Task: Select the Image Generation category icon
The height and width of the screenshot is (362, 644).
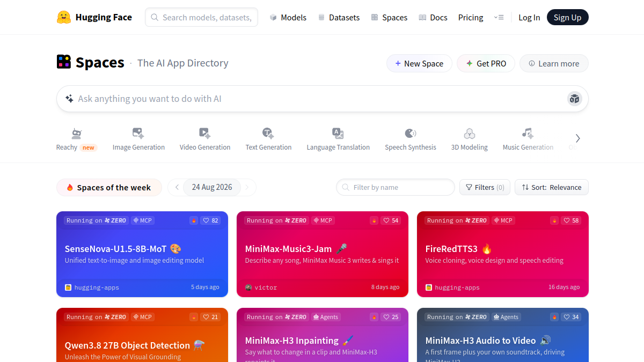Action: click(x=138, y=134)
